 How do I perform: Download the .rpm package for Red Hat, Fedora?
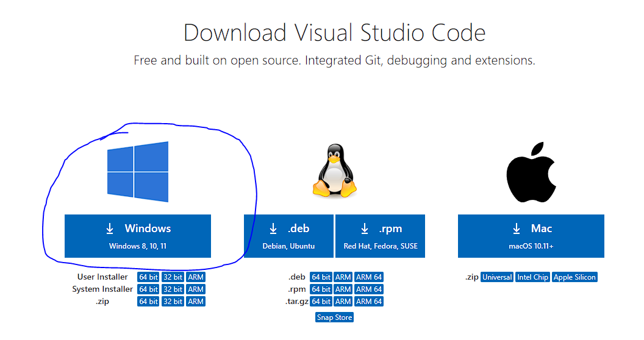(x=381, y=236)
